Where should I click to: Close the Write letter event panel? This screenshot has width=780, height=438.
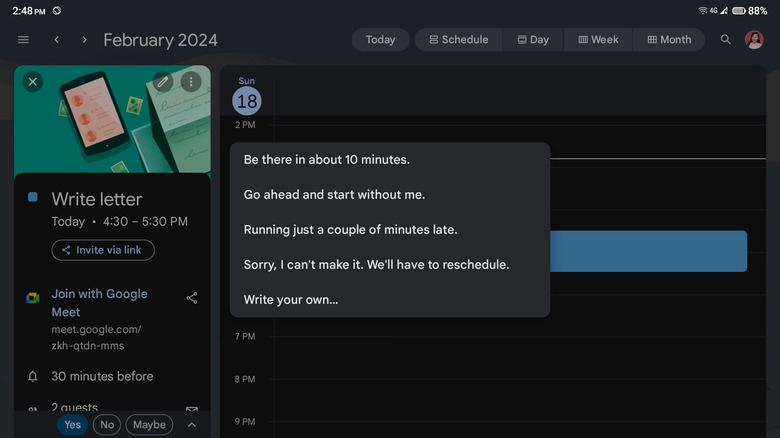coord(33,82)
